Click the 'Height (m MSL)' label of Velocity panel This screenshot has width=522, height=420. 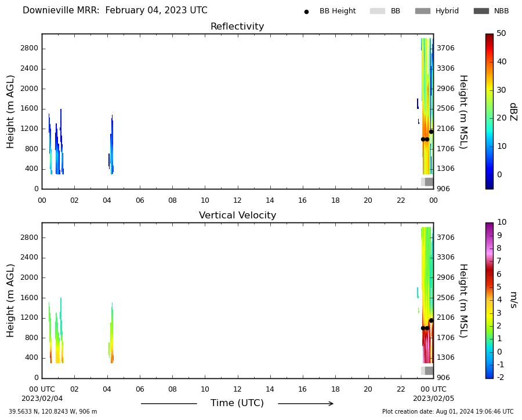pyautogui.click(x=463, y=301)
